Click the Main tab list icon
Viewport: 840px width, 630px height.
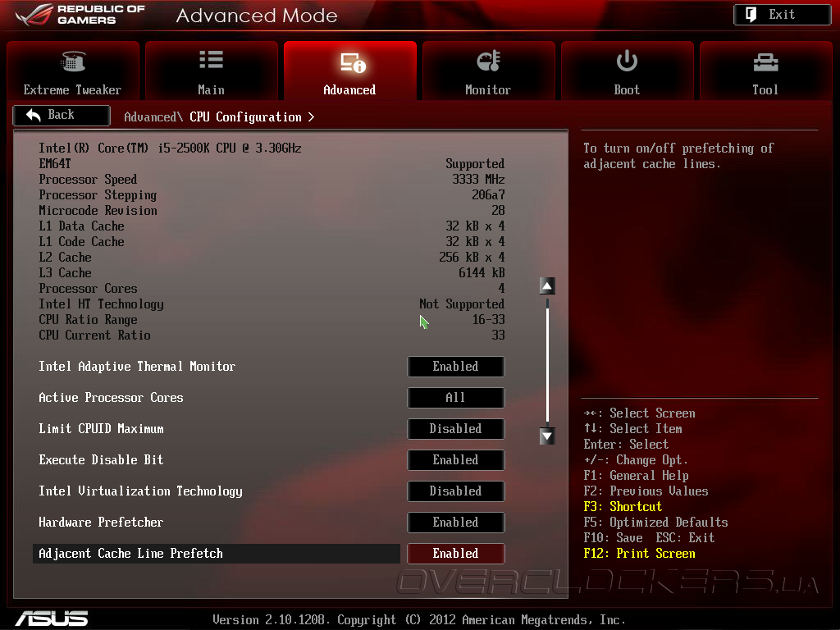coord(211,60)
